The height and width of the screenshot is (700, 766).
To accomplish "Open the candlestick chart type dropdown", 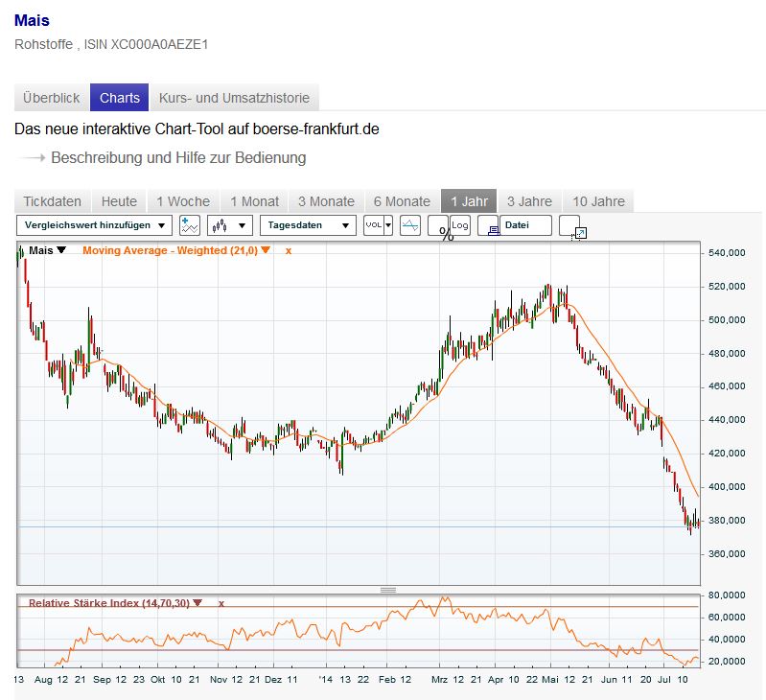I will coord(230,225).
